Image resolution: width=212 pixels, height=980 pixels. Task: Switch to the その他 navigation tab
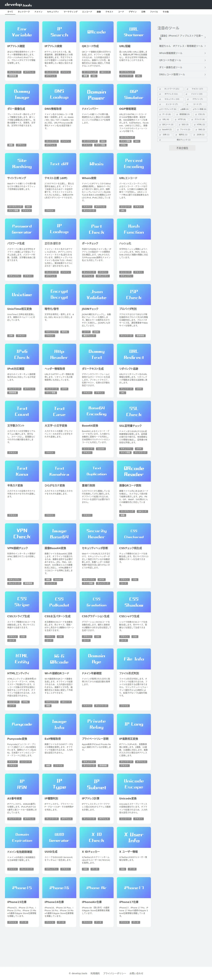[x=166, y=12]
